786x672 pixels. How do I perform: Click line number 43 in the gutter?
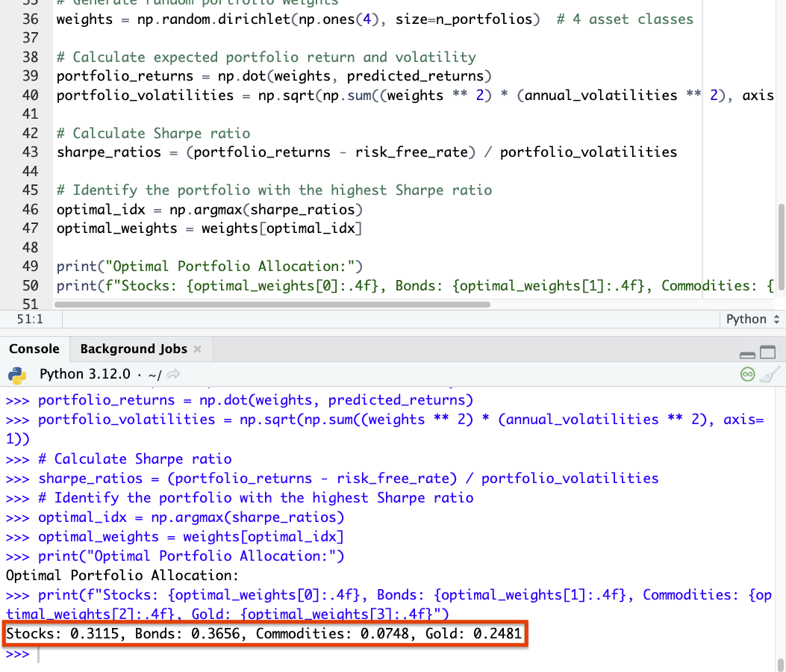[30, 152]
